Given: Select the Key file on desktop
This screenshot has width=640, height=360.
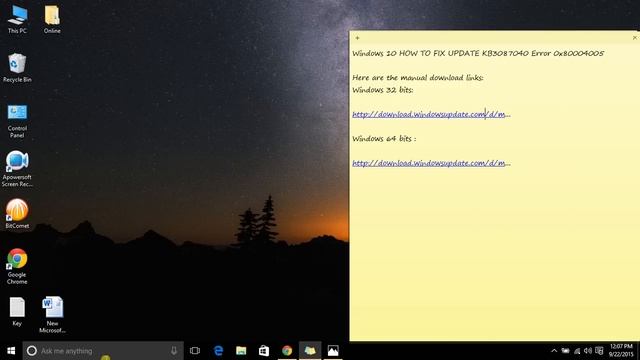Looking at the screenshot, I should pos(17,311).
